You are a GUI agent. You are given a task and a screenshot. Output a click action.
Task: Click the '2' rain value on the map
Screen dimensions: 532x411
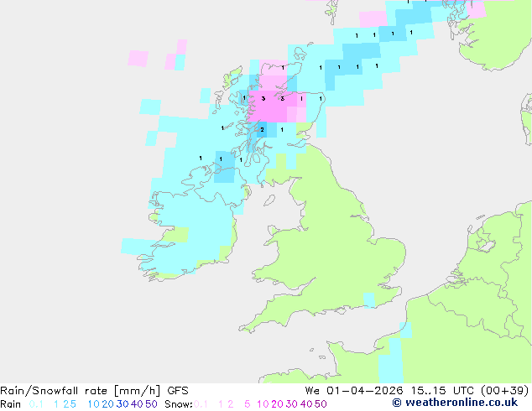pyautogui.click(x=262, y=129)
